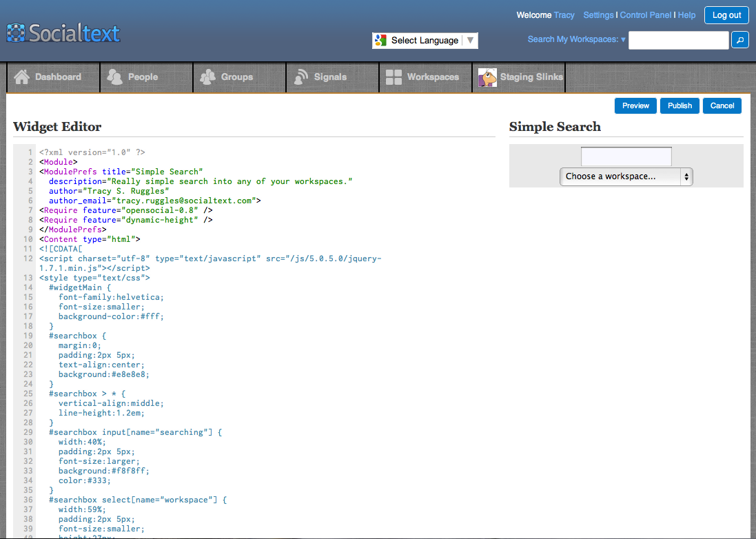Click the Google icon in Select Language
Viewport: 756px width, 539px height.
coord(381,40)
